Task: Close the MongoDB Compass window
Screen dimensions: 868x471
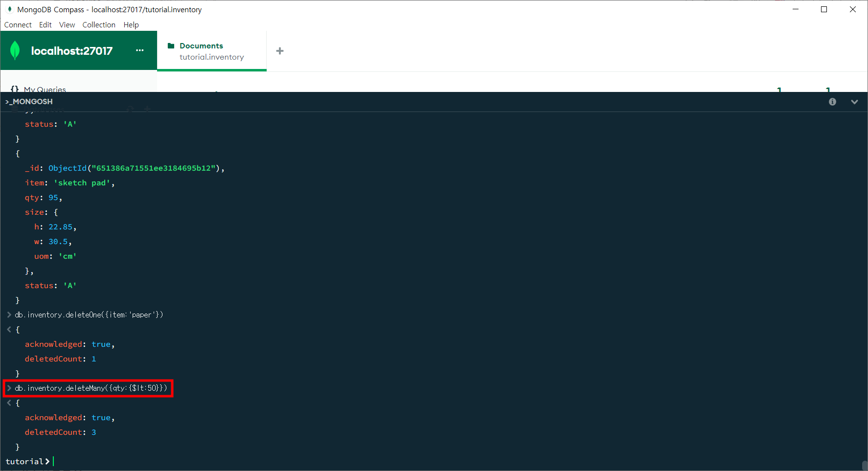Action: point(853,9)
